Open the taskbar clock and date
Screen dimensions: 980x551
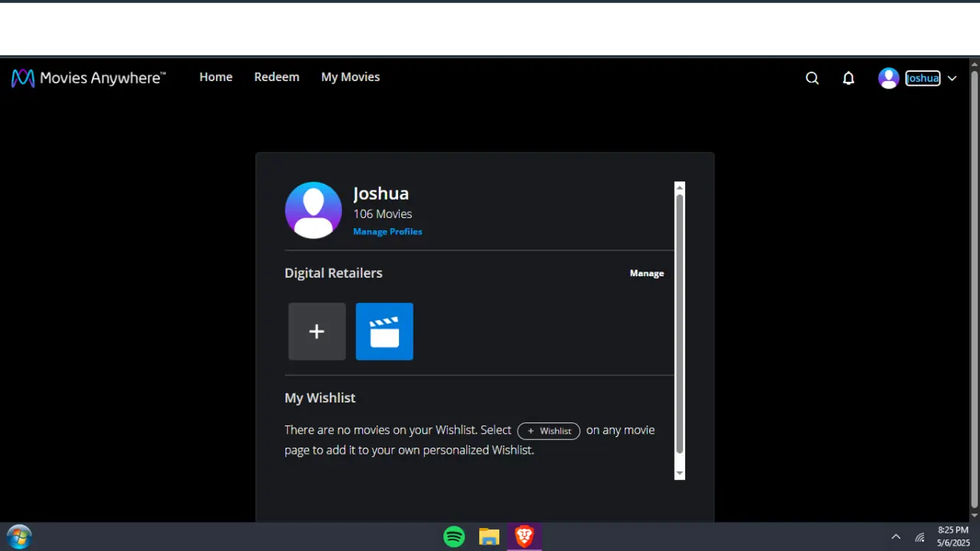952,536
